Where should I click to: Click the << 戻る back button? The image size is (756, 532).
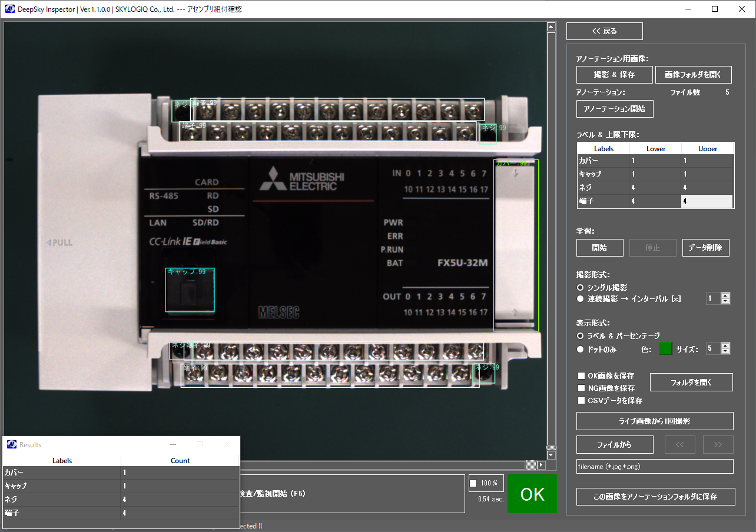coord(605,31)
